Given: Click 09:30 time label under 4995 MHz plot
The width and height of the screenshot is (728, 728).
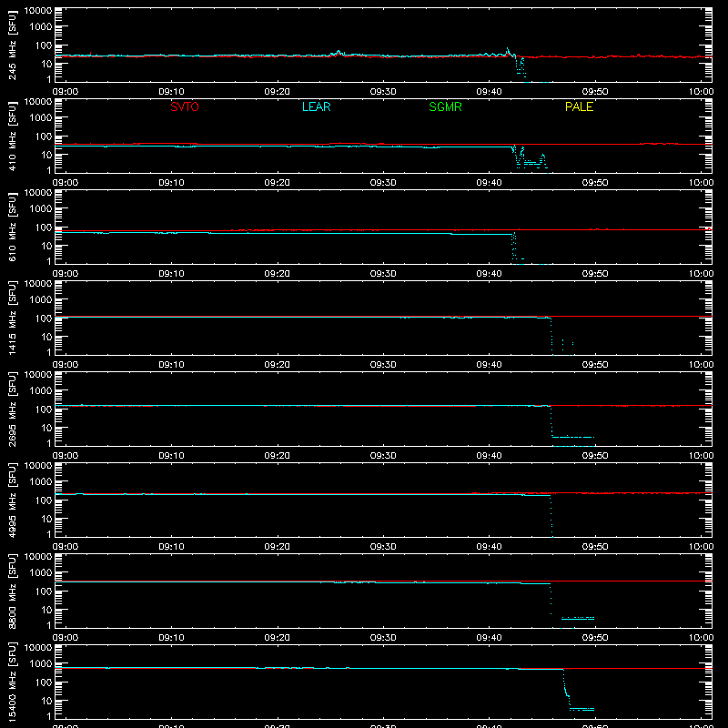Looking at the screenshot, I should pos(383,547).
